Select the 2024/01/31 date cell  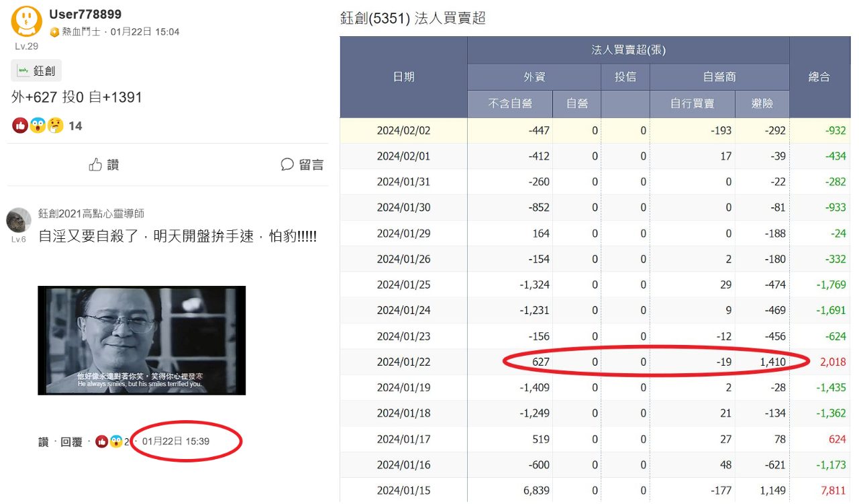(403, 182)
